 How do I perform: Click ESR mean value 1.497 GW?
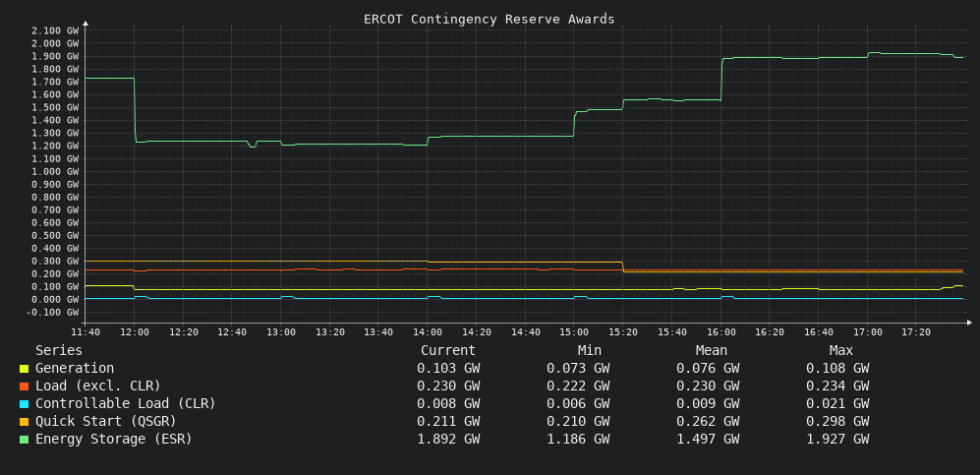708,439
